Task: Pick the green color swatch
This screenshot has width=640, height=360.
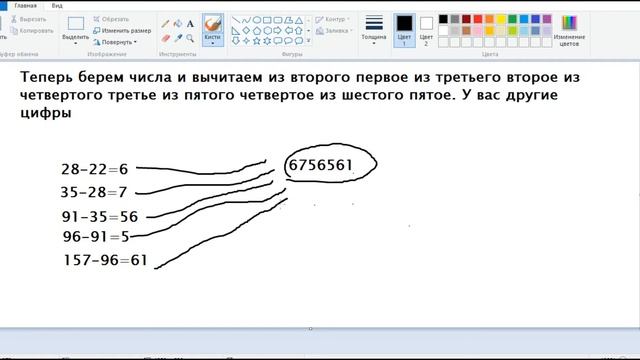Action: click(x=512, y=19)
